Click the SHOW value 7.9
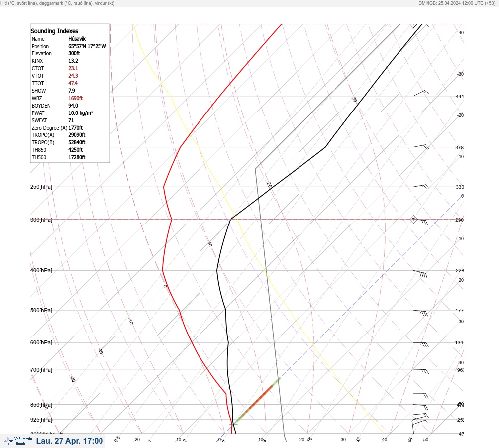 tap(71, 91)
